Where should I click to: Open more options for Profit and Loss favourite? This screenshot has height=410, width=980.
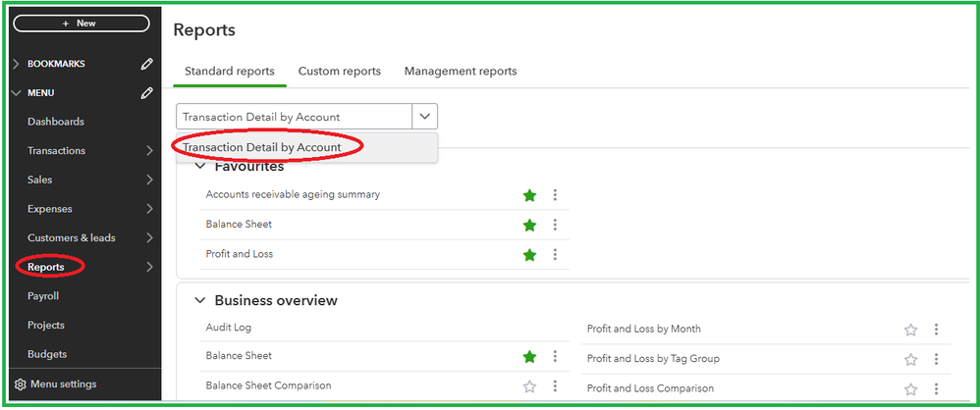click(555, 254)
